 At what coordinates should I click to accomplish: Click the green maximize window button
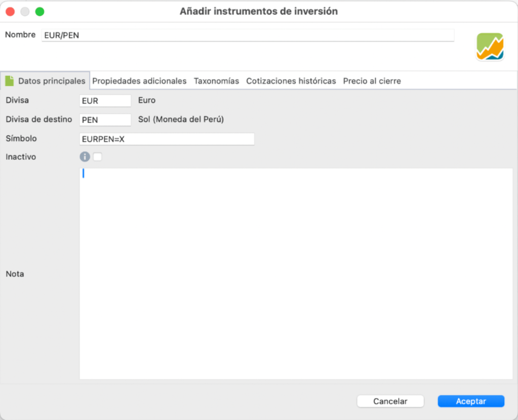(39, 11)
